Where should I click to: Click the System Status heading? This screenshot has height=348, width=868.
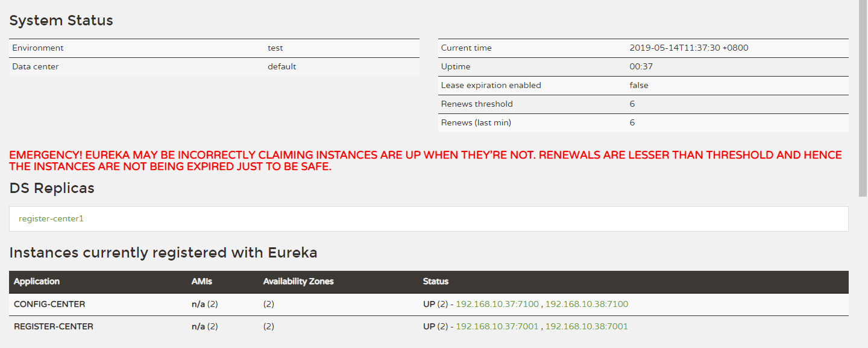[61, 21]
